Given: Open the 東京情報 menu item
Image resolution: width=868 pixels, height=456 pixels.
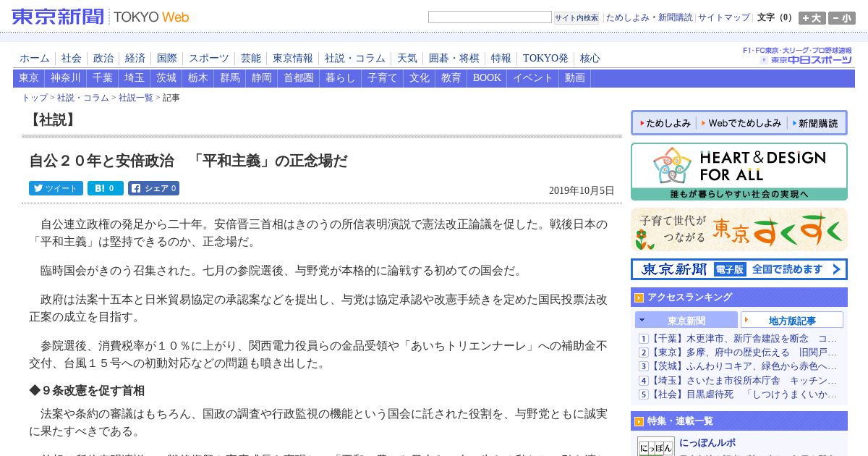Looking at the screenshot, I should 293,58.
